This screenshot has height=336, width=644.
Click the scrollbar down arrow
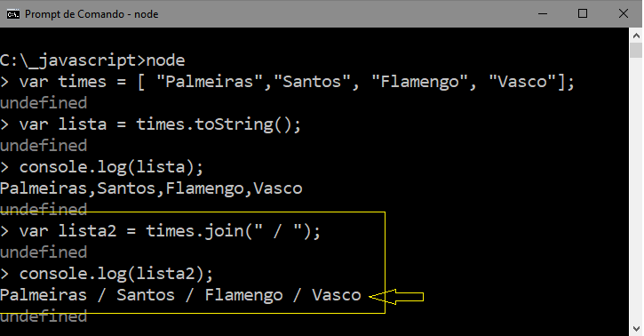click(636, 329)
